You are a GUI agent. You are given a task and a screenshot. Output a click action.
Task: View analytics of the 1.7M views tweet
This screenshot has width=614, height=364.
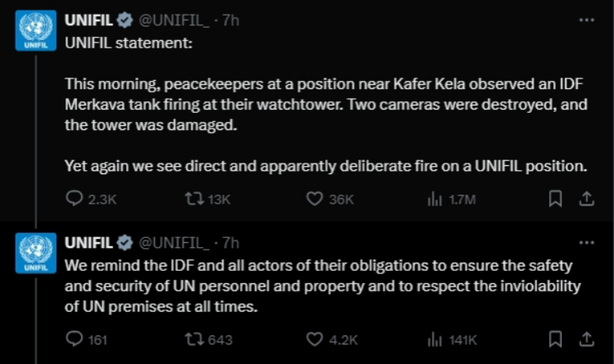[x=436, y=198]
